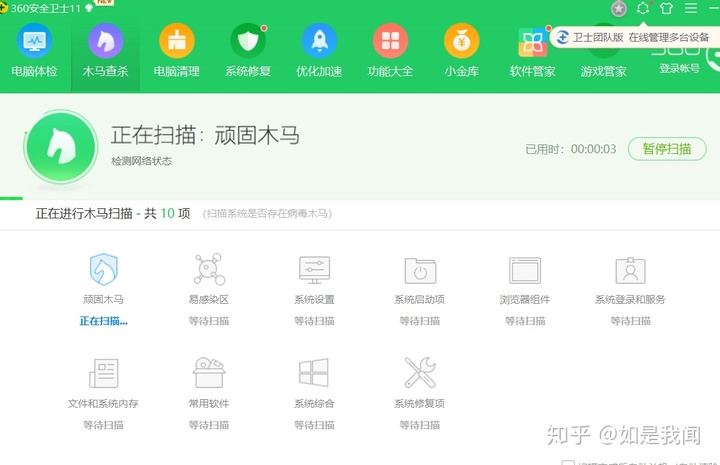Select the 常用软件 scan item icon
The width and height of the screenshot is (720, 465).
[209, 372]
